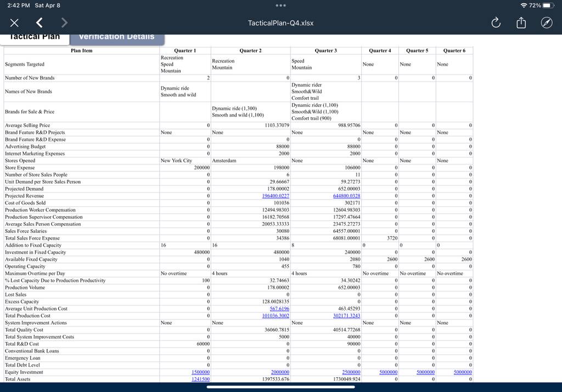
Task: Go back with the left chevron
Action: [x=40, y=23]
